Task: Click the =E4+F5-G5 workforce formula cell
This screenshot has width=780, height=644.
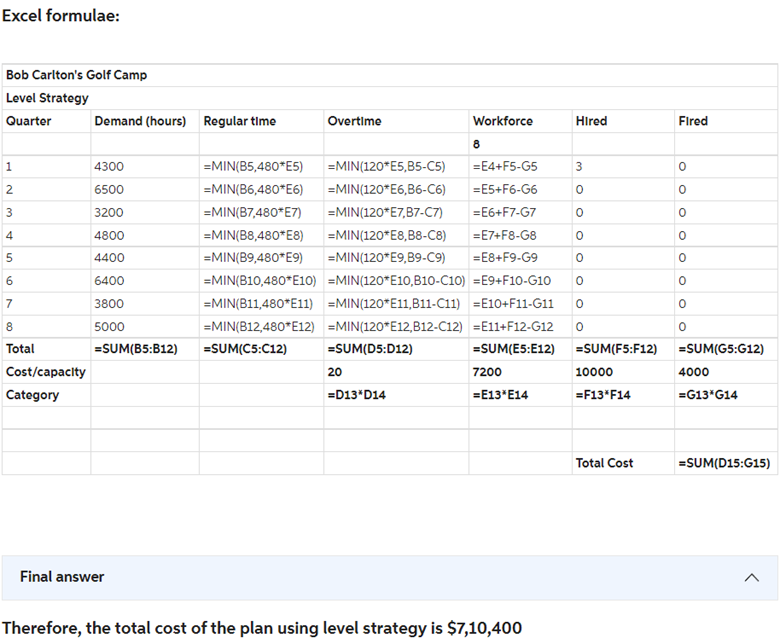Action: pyautogui.click(x=505, y=167)
